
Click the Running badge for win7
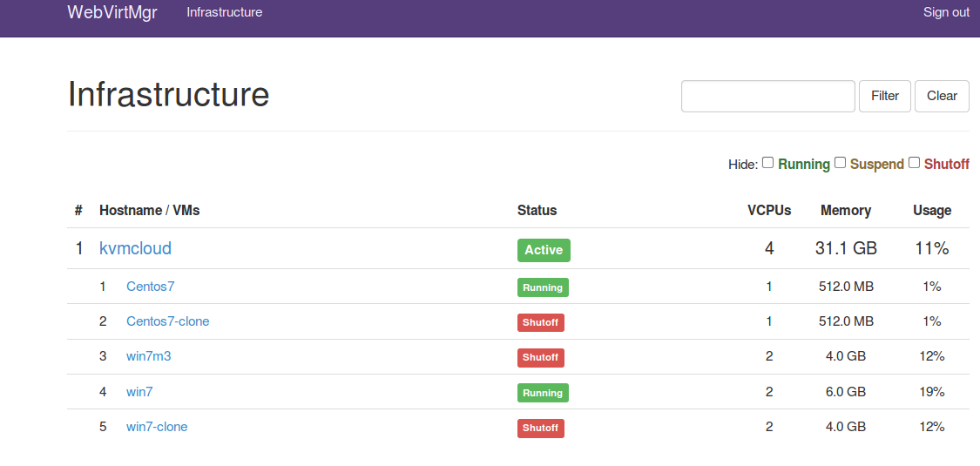543,393
